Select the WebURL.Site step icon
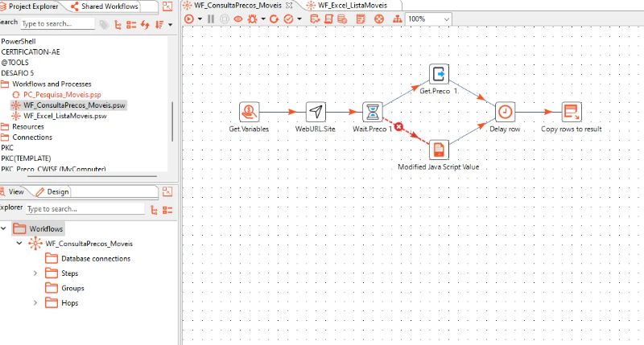The image size is (644, 345). pos(316,112)
